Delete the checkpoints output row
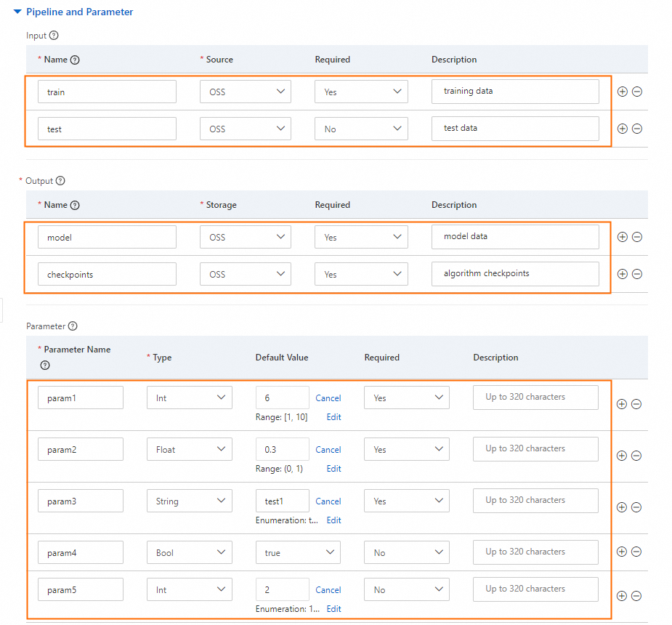The width and height of the screenshot is (672, 625). tap(637, 274)
